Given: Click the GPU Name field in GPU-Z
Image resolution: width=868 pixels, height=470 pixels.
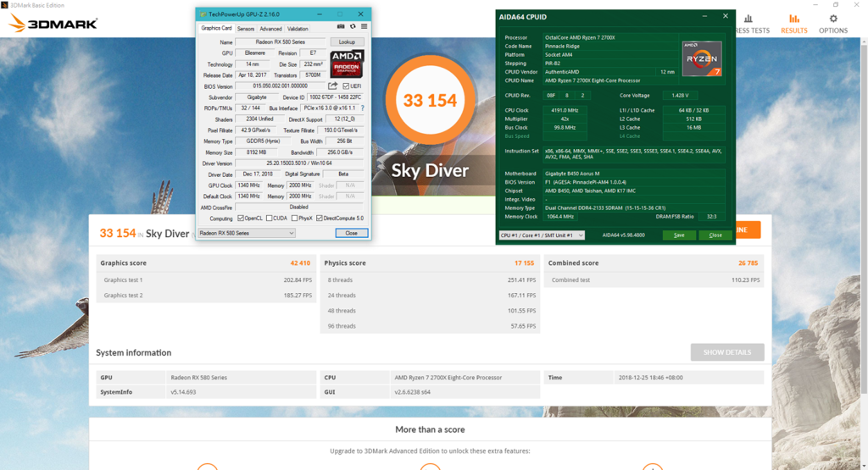Looking at the screenshot, I should coord(280,42).
